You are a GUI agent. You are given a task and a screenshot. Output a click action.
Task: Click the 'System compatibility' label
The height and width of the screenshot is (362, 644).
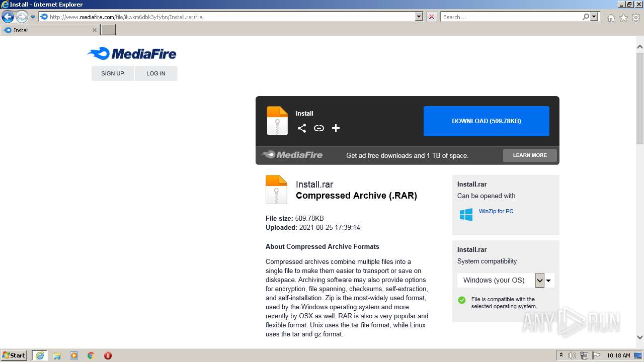(x=487, y=261)
